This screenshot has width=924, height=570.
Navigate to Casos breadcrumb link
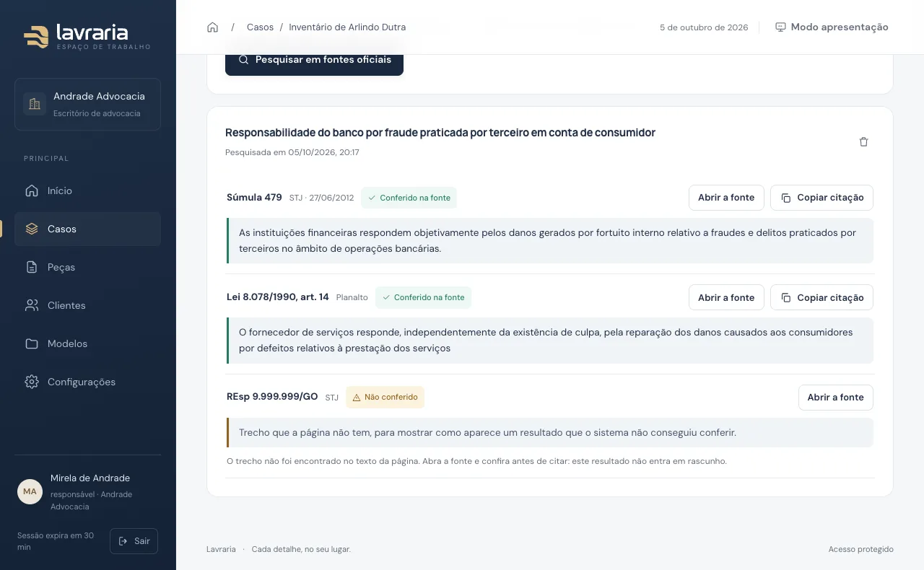click(x=260, y=27)
